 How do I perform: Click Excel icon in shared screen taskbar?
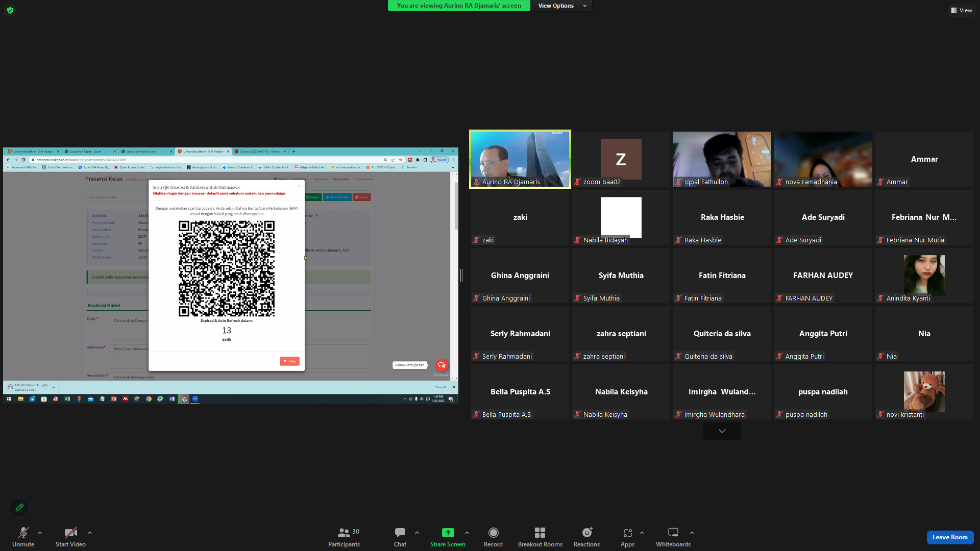pyautogui.click(x=67, y=399)
